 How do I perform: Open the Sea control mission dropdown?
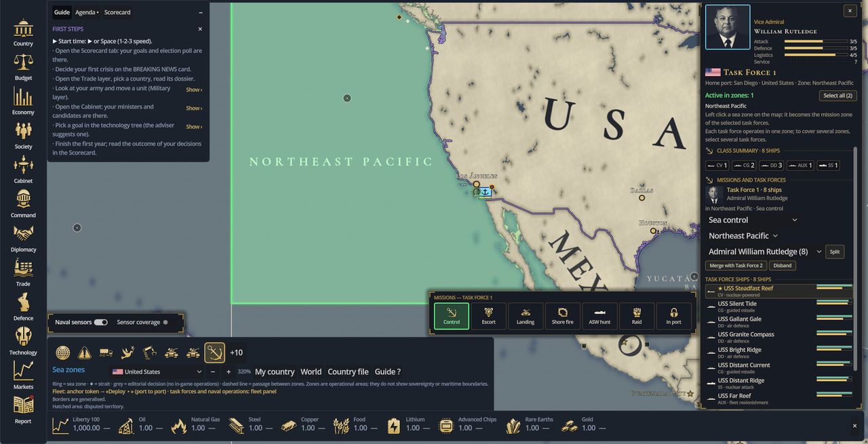753,220
